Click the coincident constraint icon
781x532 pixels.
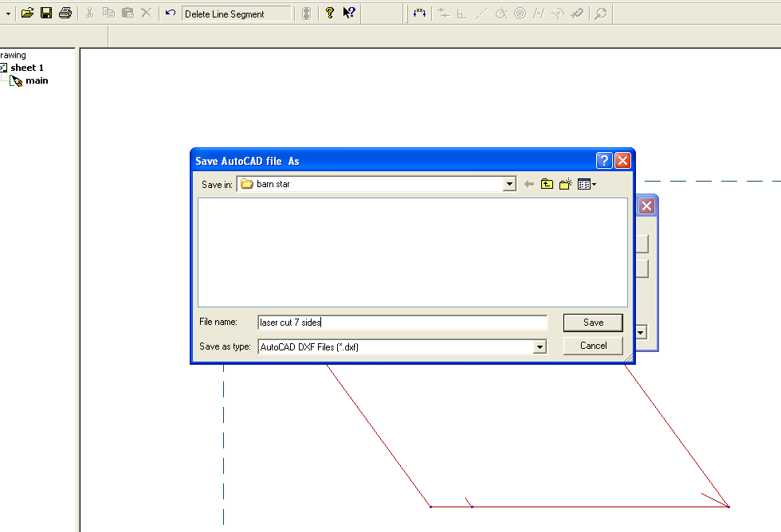click(x=443, y=14)
